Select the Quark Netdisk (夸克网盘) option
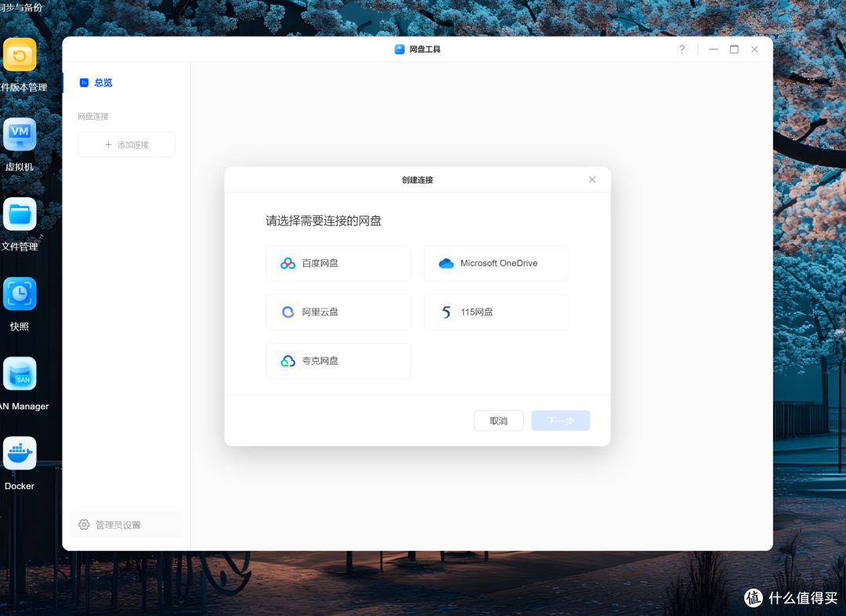Screen dimensions: 846x616 pyautogui.click(x=338, y=361)
